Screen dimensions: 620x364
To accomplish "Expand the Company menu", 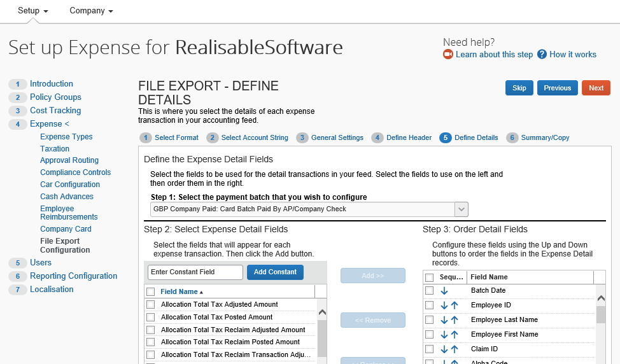I will 91,11.
